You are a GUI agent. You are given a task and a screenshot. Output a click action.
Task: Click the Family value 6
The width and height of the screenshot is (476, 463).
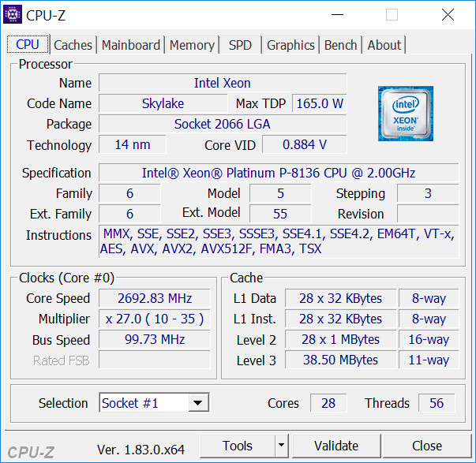pos(129,193)
